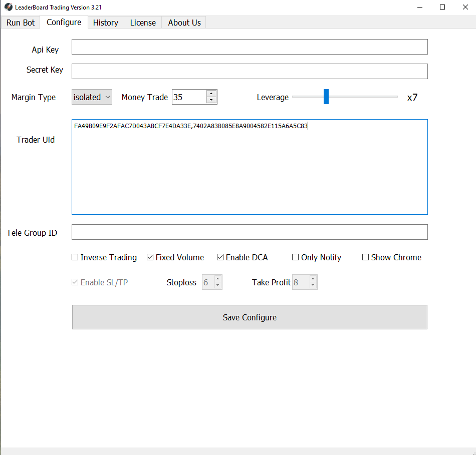The width and height of the screenshot is (476, 455).
Task: Disable the Enable DCA checkbox
Action: [x=220, y=257]
